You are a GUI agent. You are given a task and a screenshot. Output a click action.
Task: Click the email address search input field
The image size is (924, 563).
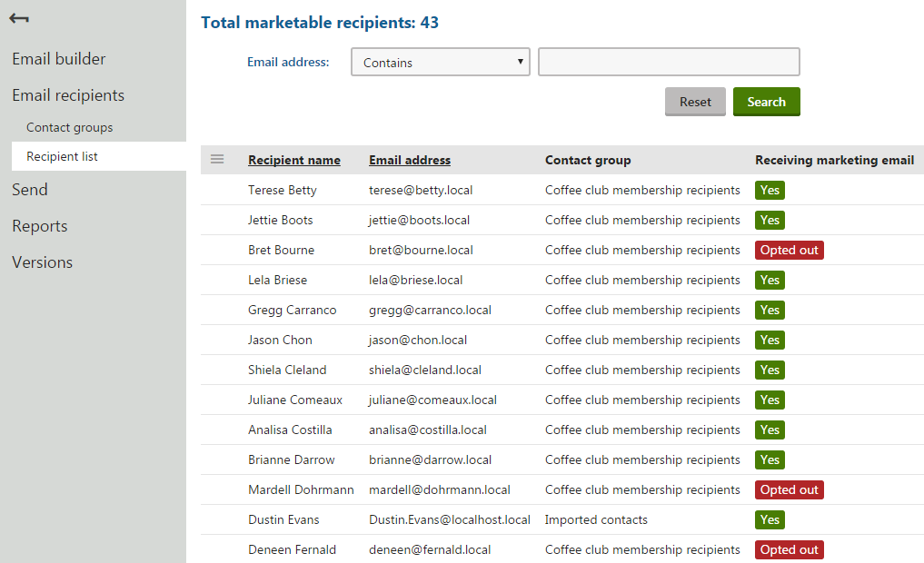669,62
